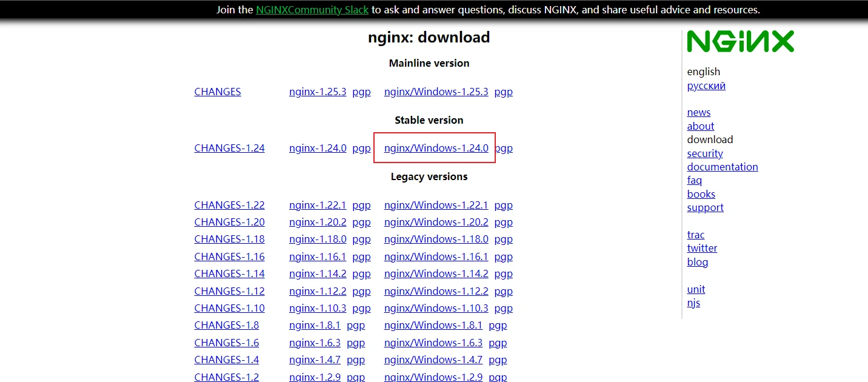The width and height of the screenshot is (868, 382).
Task: Download nginx-1.25.3 source
Action: [318, 92]
